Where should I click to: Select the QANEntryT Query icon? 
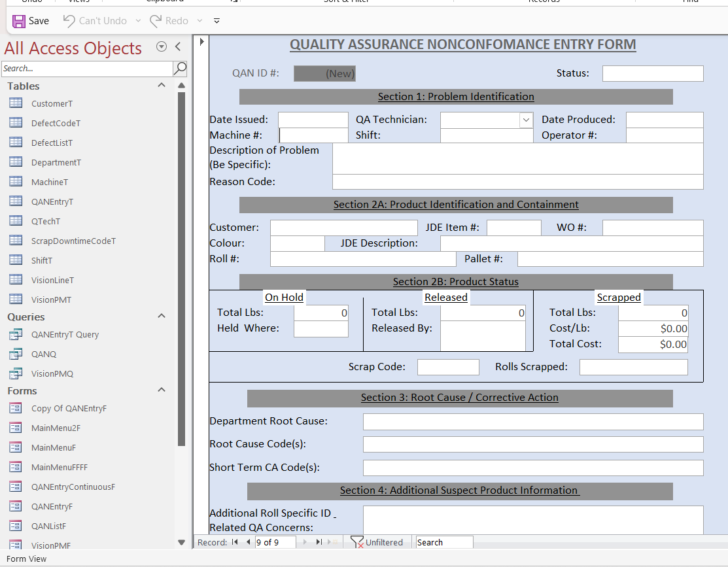pos(16,334)
